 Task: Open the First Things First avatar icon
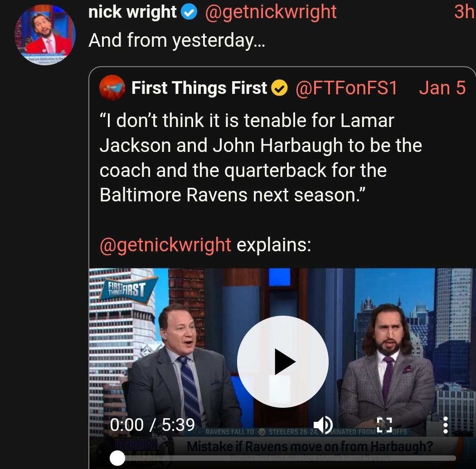(x=112, y=88)
